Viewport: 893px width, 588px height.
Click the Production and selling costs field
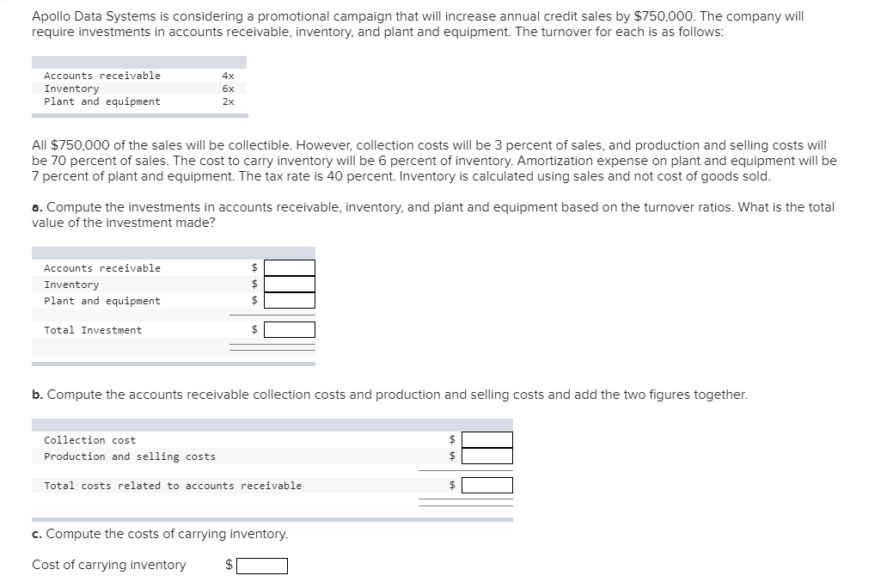(487, 456)
